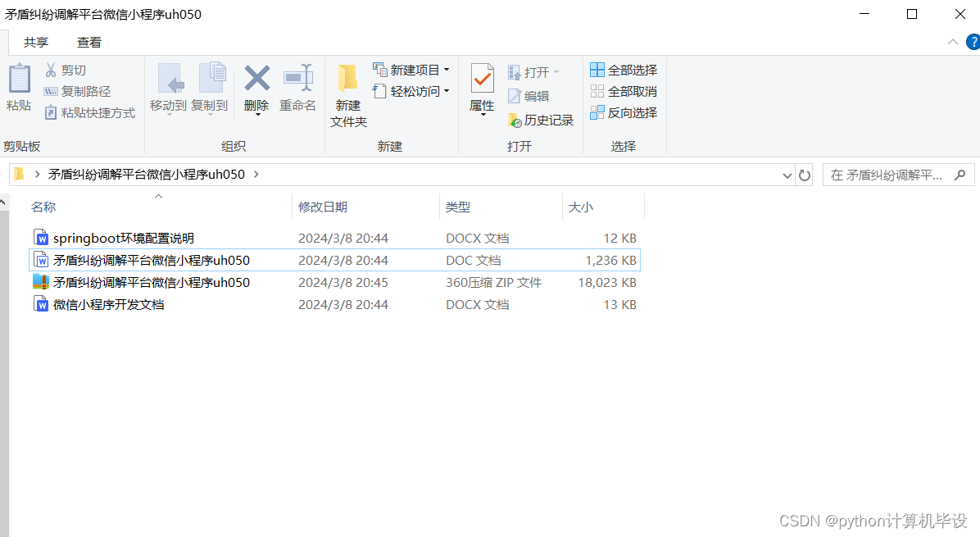The width and height of the screenshot is (980, 537).
Task: Click the 18,023 KB size cell
Action: pyautogui.click(x=607, y=283)
